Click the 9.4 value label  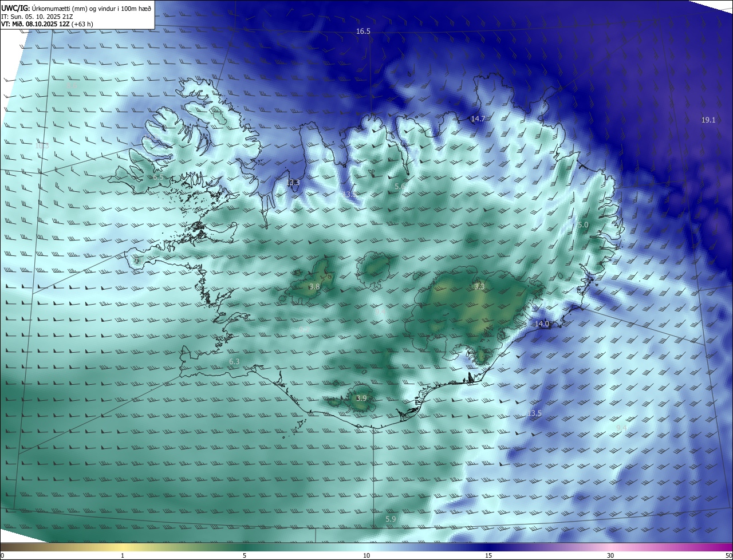621,428
